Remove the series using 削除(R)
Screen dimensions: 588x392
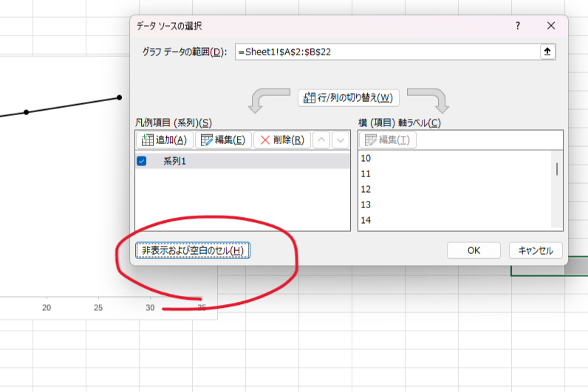pyautogui.click(x=282, y=140)
